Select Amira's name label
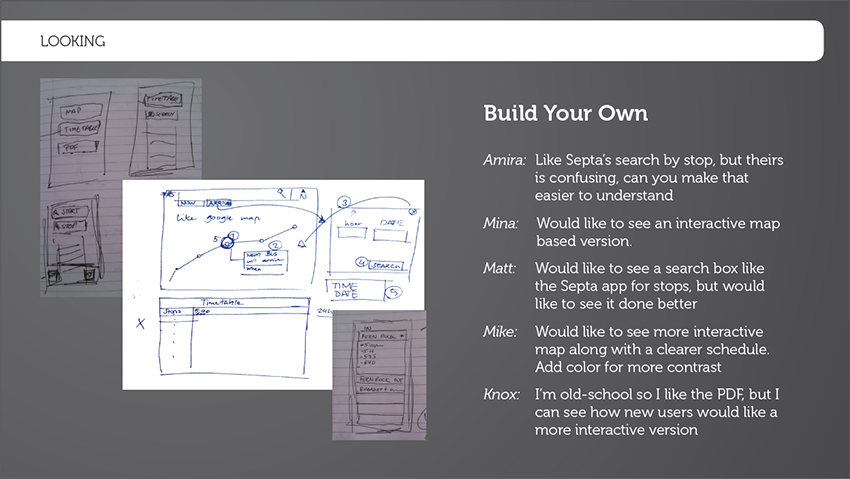850x479 pixels. [x=504, y=160]
